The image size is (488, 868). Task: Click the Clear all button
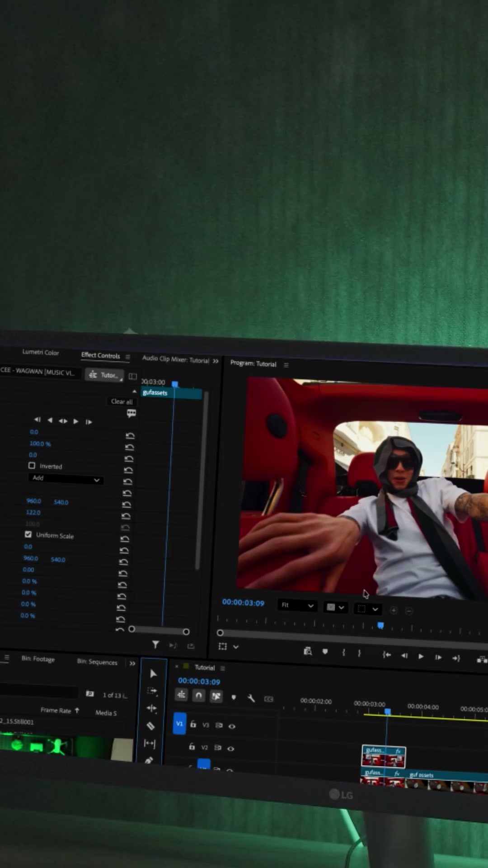(122, 401)
